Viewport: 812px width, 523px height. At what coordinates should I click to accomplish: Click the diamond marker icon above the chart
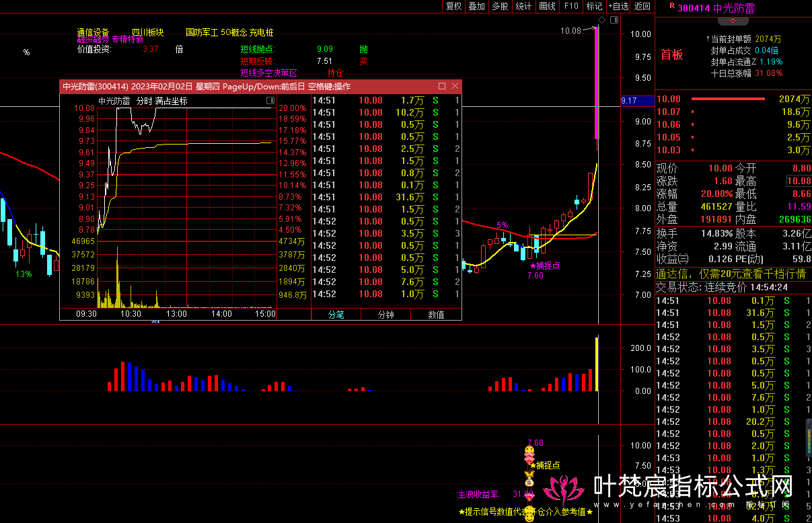[601, 20]
